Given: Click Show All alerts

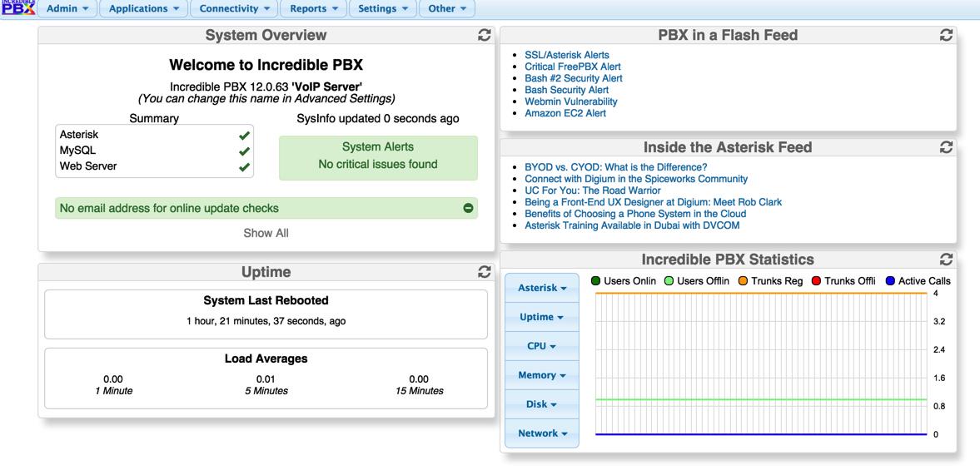Looking at the screenshot, I should coord(266,233).
